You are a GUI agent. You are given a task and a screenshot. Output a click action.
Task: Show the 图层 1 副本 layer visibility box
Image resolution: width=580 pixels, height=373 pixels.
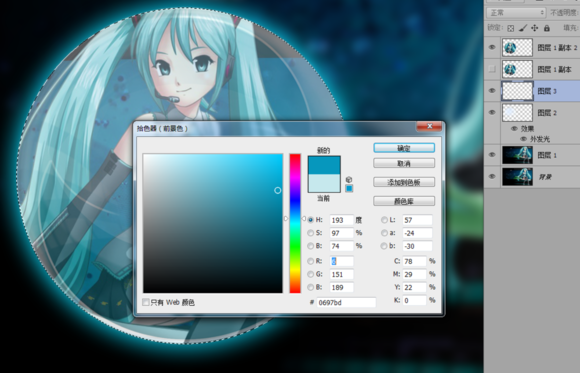tap(492, 69)
